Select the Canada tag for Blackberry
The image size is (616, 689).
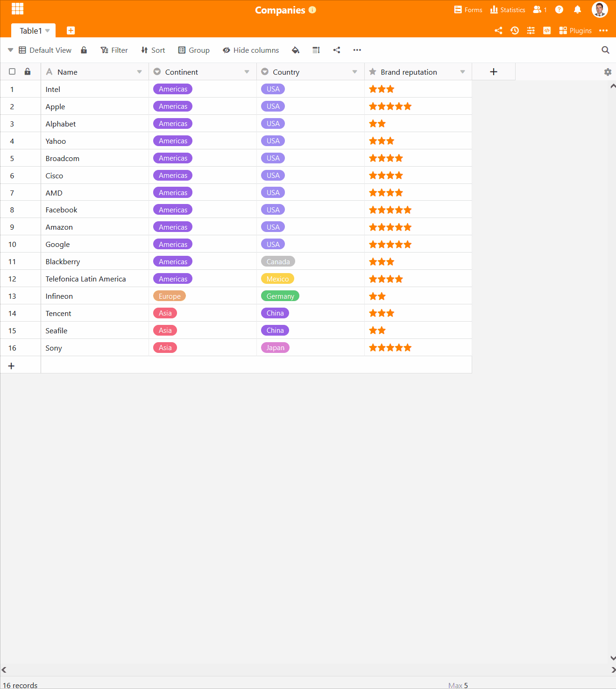pos(278,261)
